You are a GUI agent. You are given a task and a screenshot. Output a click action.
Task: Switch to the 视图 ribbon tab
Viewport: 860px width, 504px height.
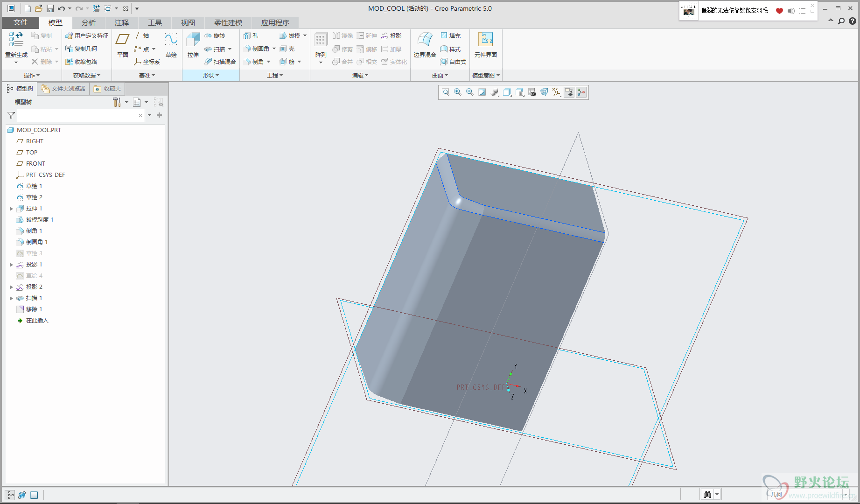pos(188,22)
